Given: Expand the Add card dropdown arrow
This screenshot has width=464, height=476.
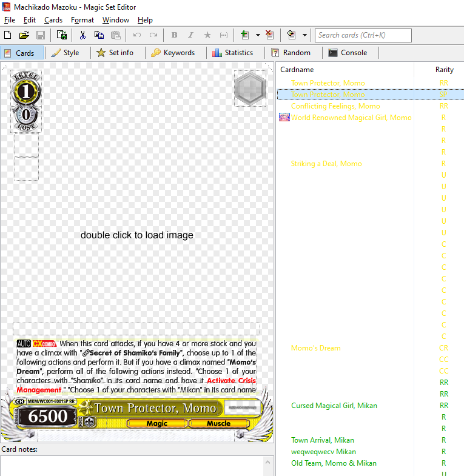Looking at the screenshot, I should [258, 35].
